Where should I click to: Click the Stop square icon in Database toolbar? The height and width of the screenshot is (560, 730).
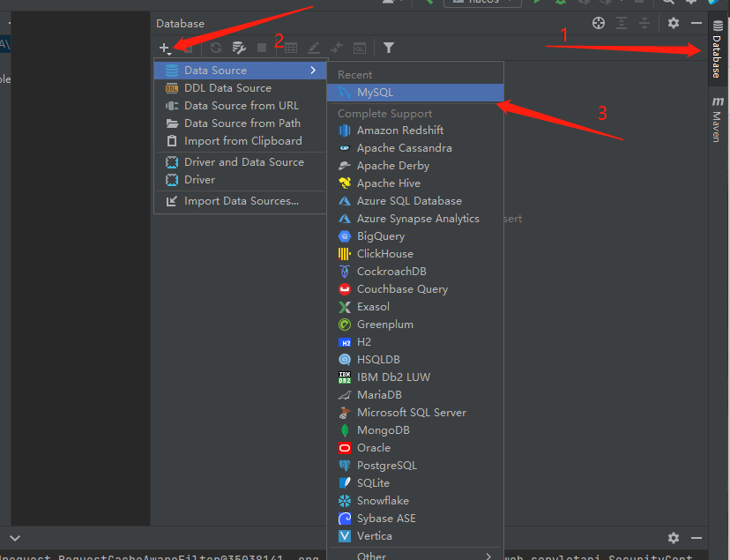pyautogui.click(x=262, y=48)
